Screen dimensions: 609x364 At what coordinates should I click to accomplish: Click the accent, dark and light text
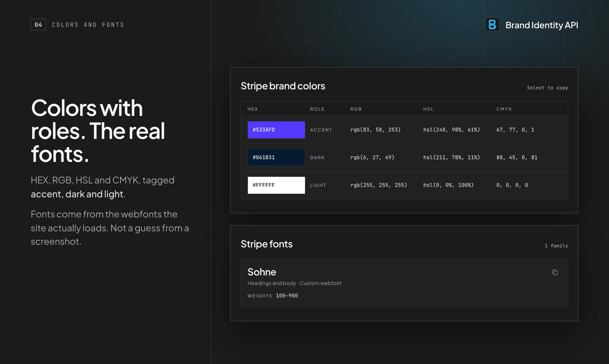[77, 194]
